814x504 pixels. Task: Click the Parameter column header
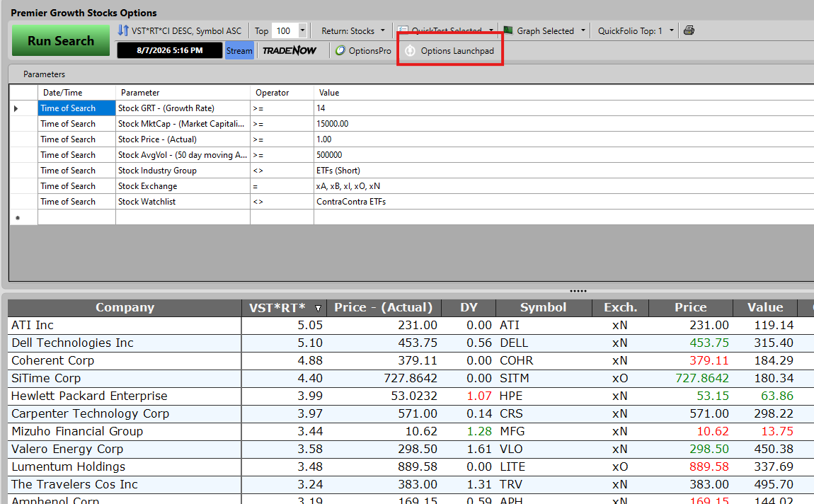coord(183,93)
